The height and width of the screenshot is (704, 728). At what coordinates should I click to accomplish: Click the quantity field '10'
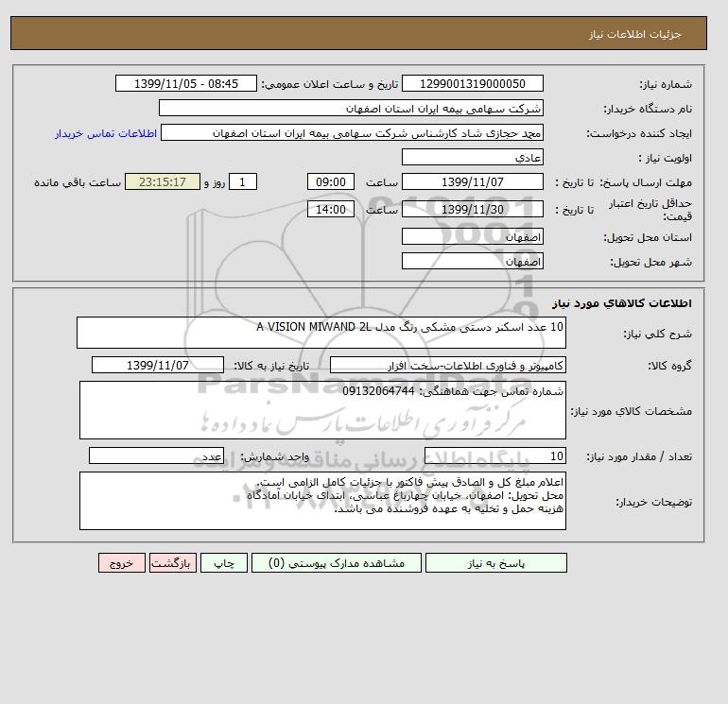[x=494, y=455]
